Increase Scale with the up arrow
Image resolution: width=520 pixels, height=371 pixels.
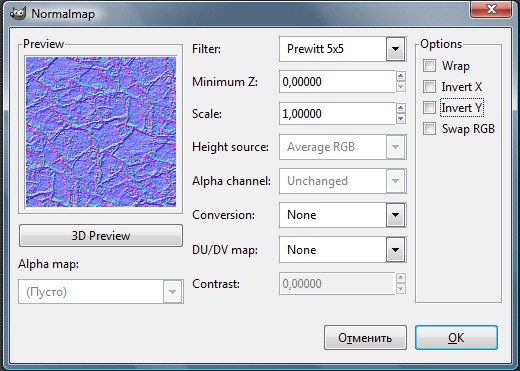pyautogui.click(x=401, y=108)
